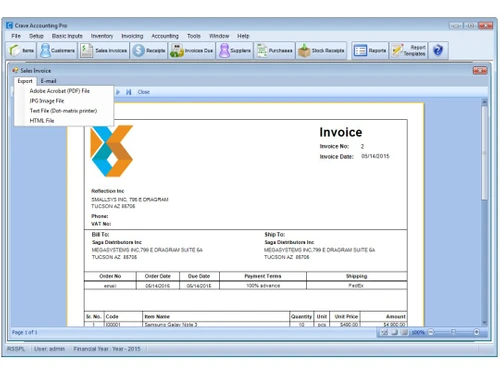The width and height of the screenshot is (500, 375).
Task: Click the invoice date 05/14/2015 value
Action: 375,156
